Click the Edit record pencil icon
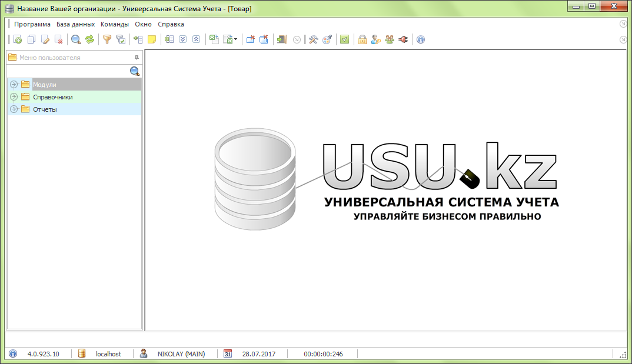Image resolution: width=632 pixels, height=364 pixels. 45,39
